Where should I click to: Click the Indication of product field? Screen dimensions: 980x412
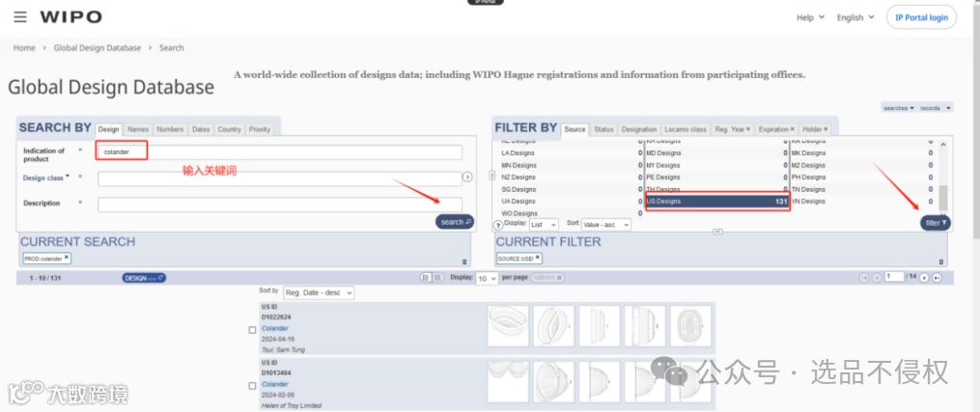point(280,152)
